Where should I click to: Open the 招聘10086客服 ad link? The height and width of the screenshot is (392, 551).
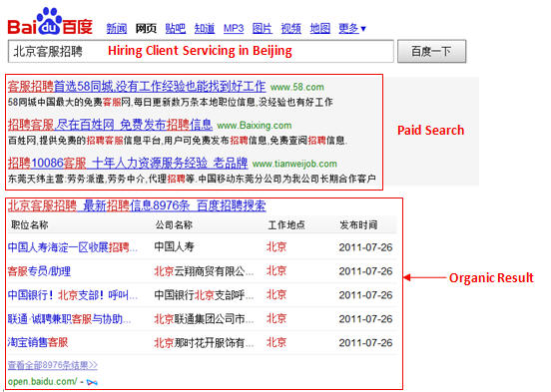pyautogui.click(x=128, y=163)
